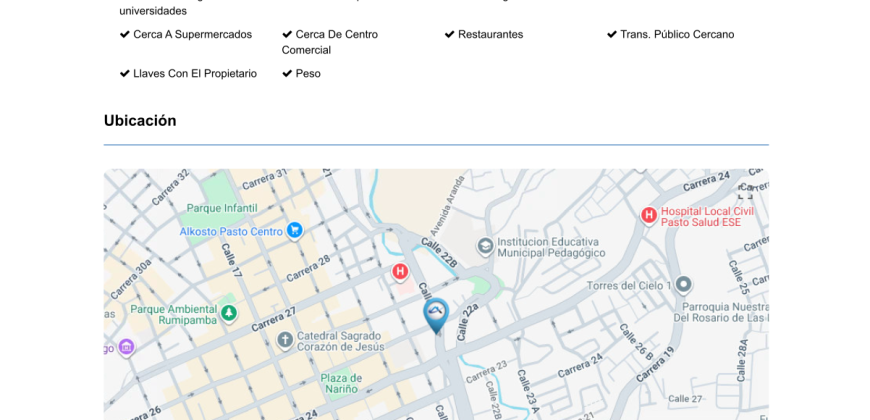Viewport: 870px width, 420px height.
Task: Click the Cerca De Centro Comercial feature
Action: click(x=330, y=42)
